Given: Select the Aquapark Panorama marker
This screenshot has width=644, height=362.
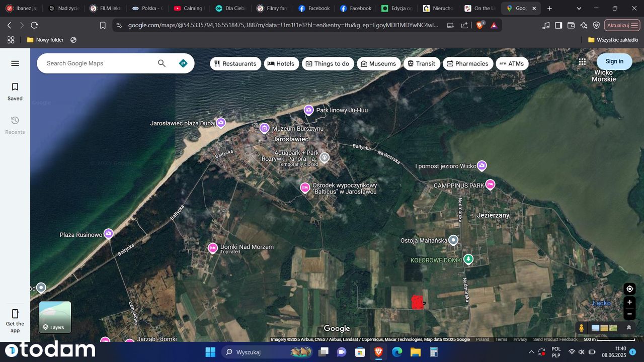Looking at the screenshot, I should (325, 157).
